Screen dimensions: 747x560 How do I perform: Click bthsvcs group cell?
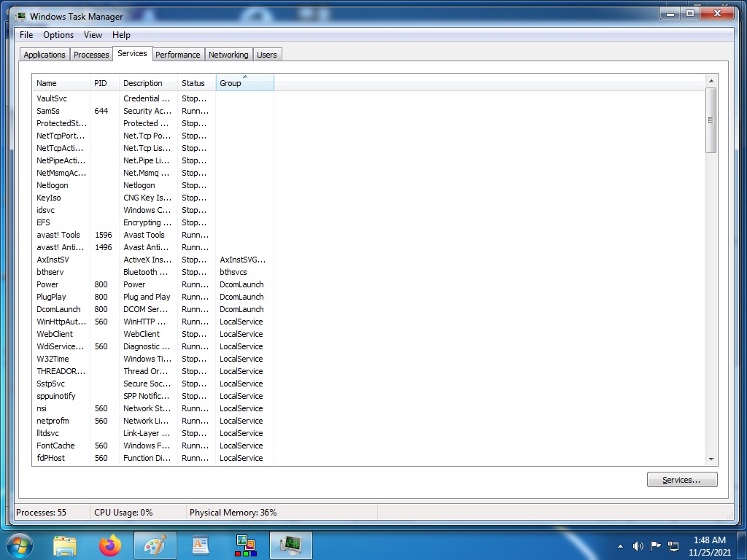click(233, 272)
